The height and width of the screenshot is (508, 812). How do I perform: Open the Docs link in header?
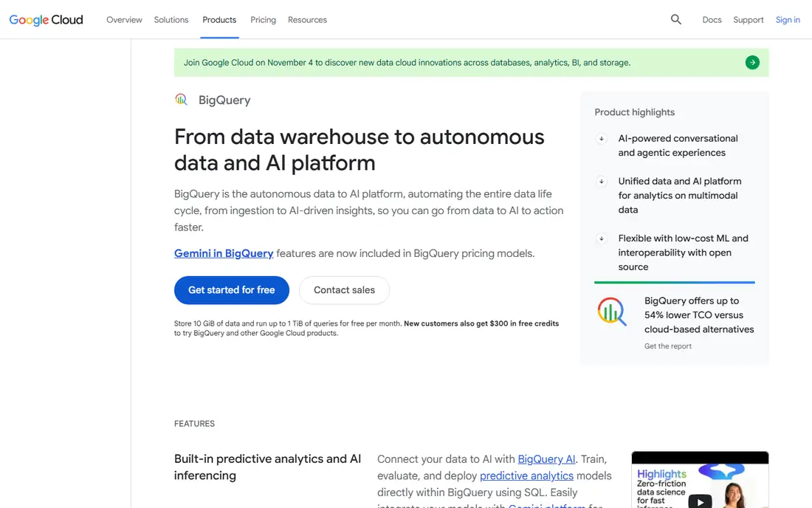[x=712, y=20]
